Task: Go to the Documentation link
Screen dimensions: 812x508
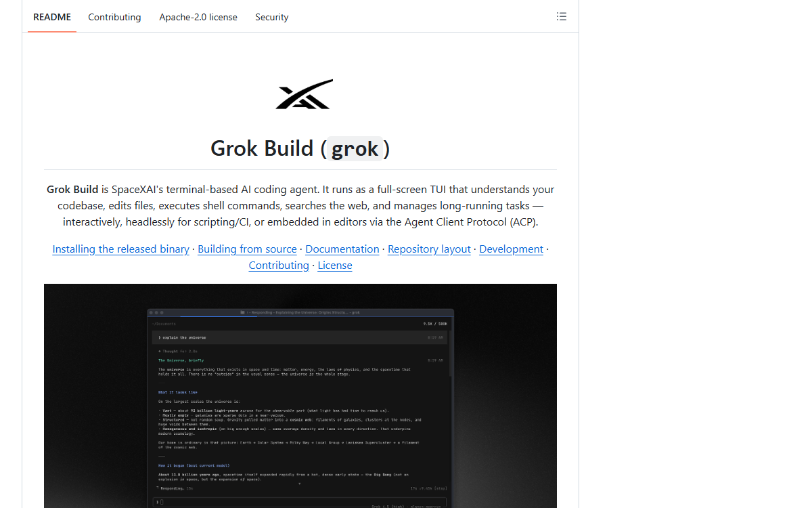Action: [342, 249]
